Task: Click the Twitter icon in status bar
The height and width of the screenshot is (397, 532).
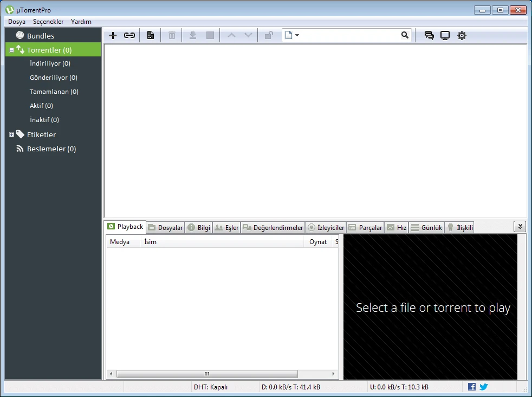Action: click(484, 387)
